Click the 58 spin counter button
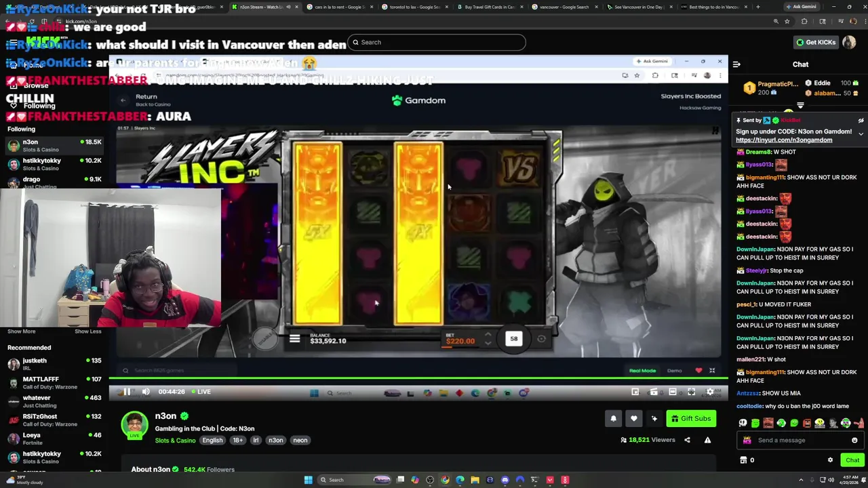 point(513,338)
